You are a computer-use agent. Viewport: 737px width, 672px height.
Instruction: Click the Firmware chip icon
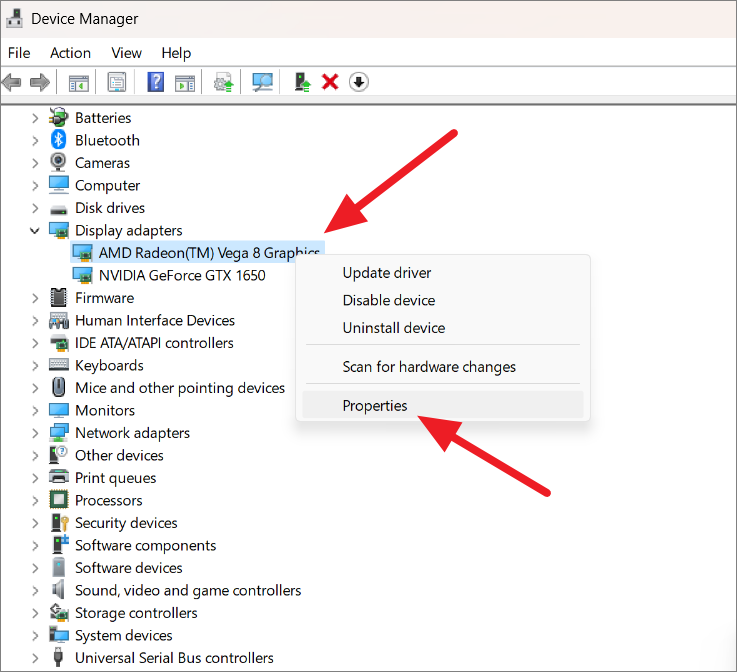pos(59,297)
